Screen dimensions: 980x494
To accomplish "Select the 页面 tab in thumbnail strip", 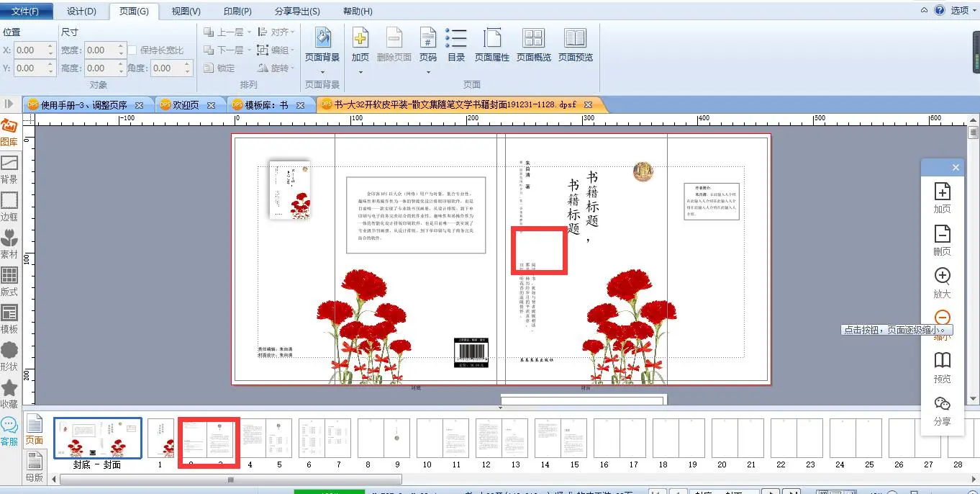I will [34, 429].
